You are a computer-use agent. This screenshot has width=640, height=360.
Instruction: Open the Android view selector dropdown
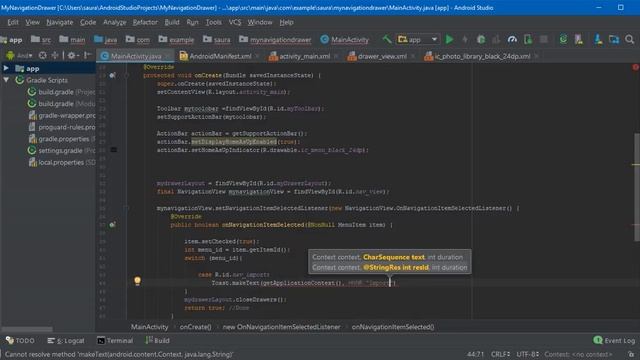pos(19,55)
